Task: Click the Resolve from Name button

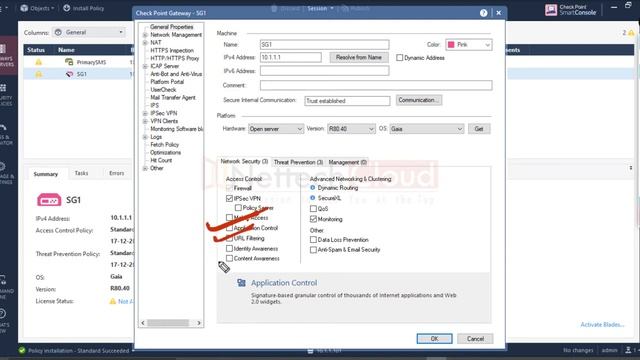Action: (359, 58)
